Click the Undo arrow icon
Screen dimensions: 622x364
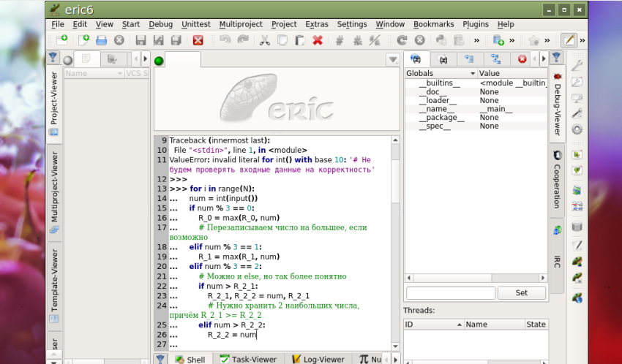pos(225,40)
